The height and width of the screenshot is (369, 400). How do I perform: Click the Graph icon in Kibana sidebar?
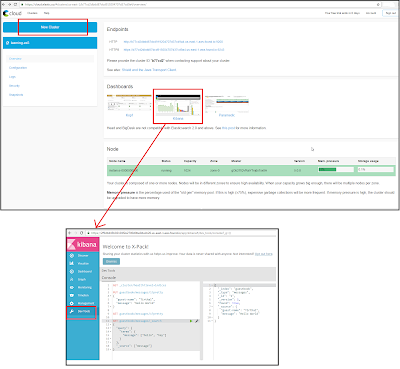71,279
